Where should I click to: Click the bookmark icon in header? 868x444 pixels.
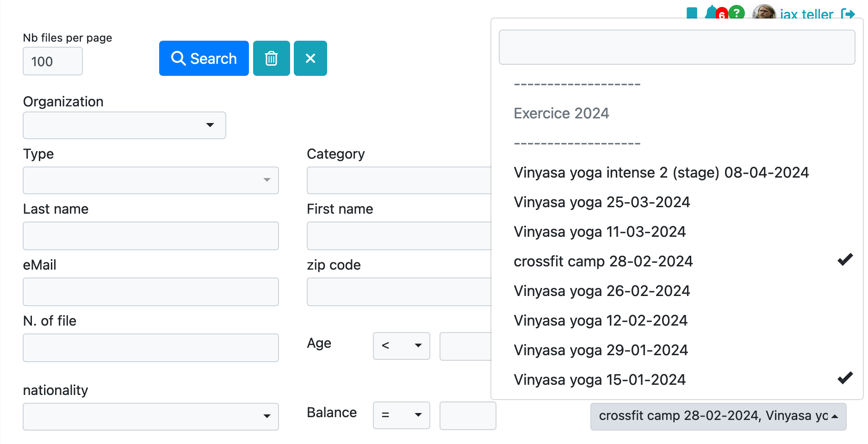pos(692,13)
